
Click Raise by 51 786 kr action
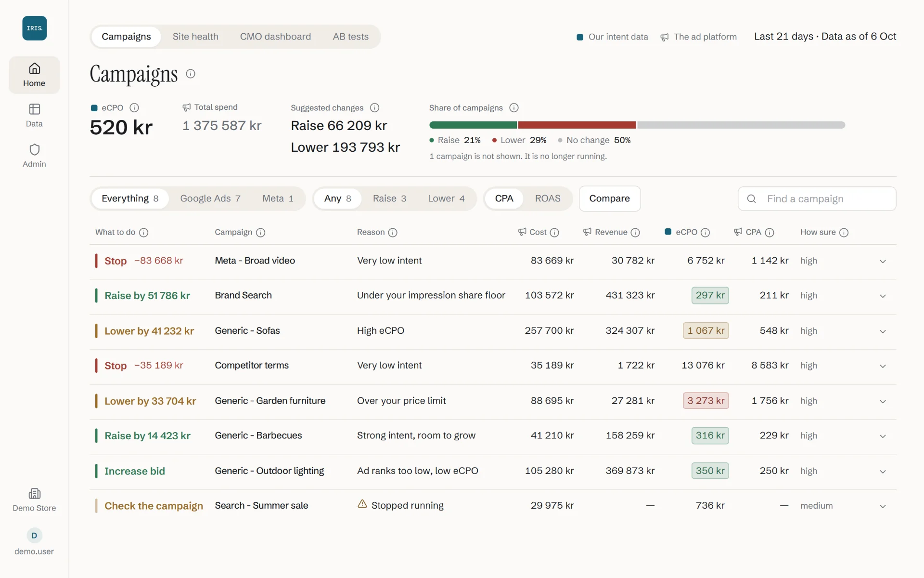tap(147, 295)
